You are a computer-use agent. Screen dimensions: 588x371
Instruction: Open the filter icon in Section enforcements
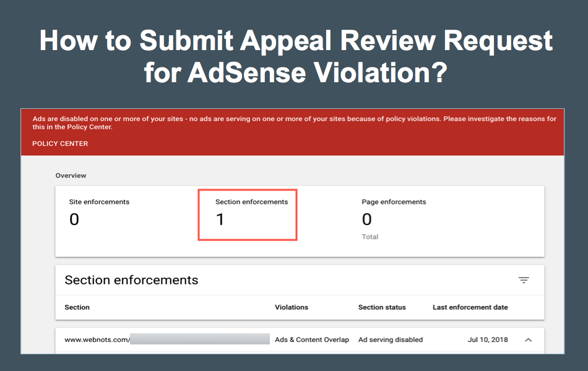(x=524, y=280)
